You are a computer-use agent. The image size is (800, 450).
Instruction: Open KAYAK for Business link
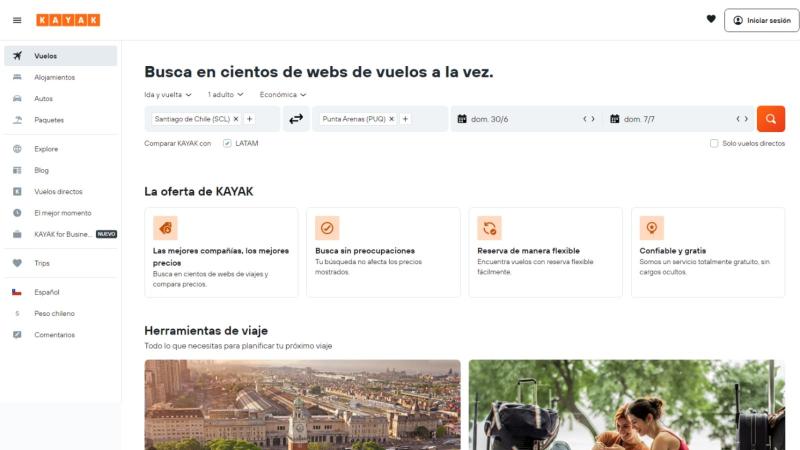click(x=63, y=234)
